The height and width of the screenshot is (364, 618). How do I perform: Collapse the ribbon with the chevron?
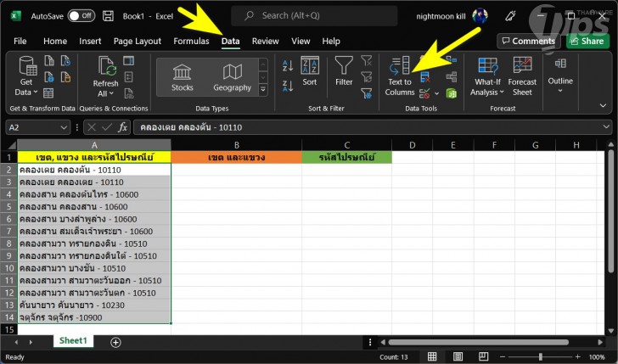[603, 105]
